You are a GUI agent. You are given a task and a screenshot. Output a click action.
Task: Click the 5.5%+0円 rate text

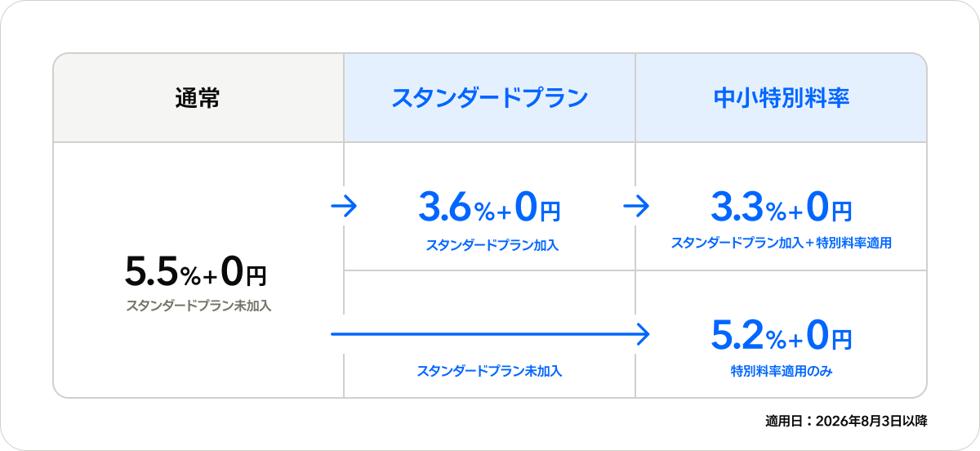tap(196, 273)
